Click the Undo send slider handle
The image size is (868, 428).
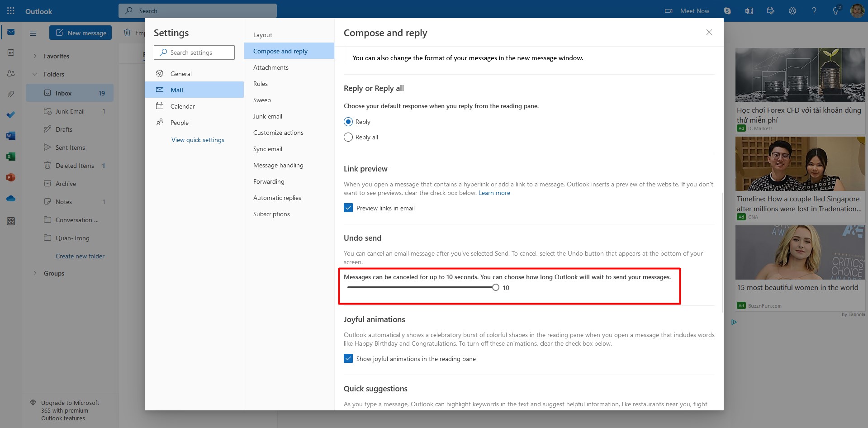496,288
